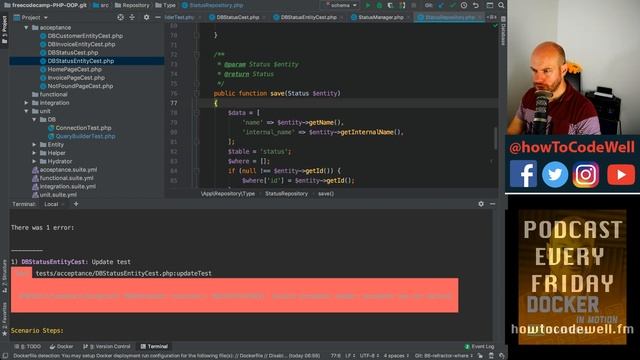The width and height of the screenshot is (640, 360).
Task: Click Collapse All in the Project panel header
Action: pos(132,18)
